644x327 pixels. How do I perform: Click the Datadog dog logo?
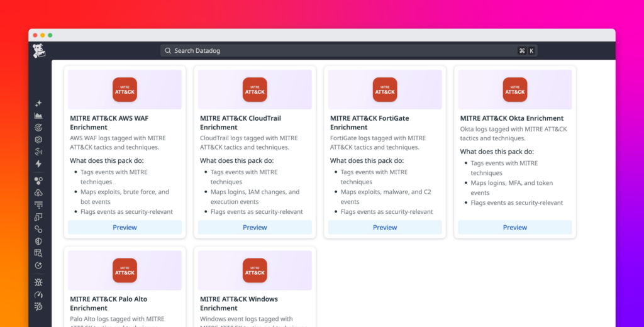39,51
